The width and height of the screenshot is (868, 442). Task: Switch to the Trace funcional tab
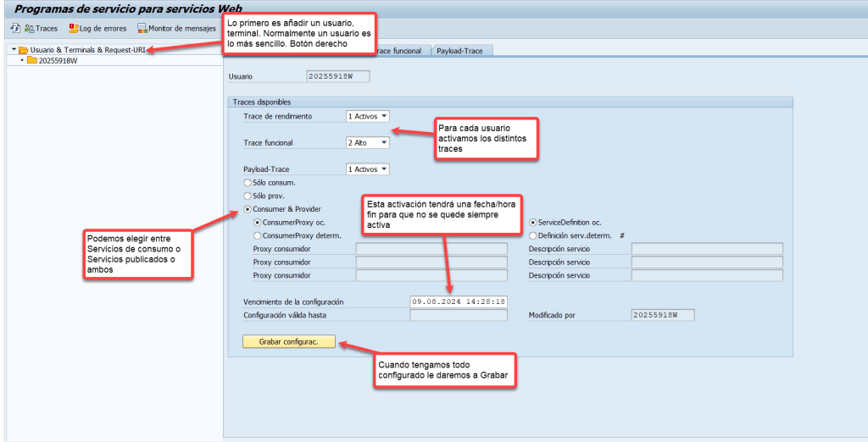(398, 51)
